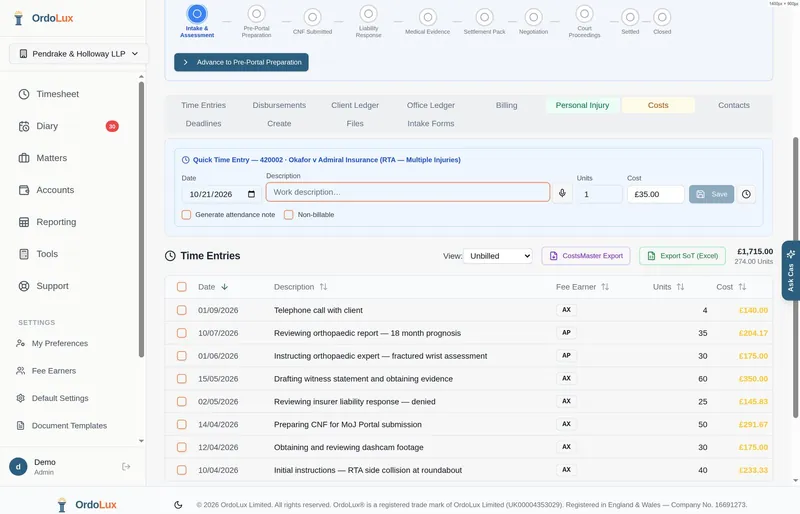
Task: Click the Work description input field
Action: tap(408, 192)
